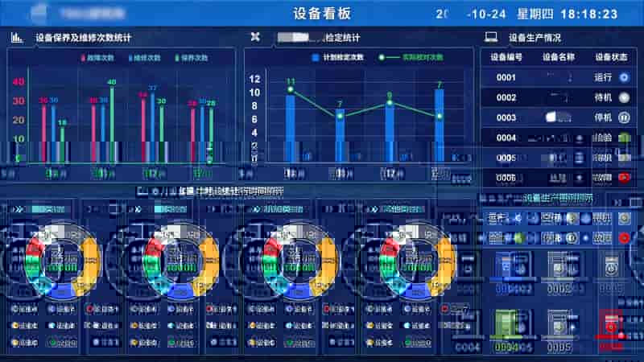Click the green bar labeled 18
This screenshot has width=644, height=362.
pos(63,144)
